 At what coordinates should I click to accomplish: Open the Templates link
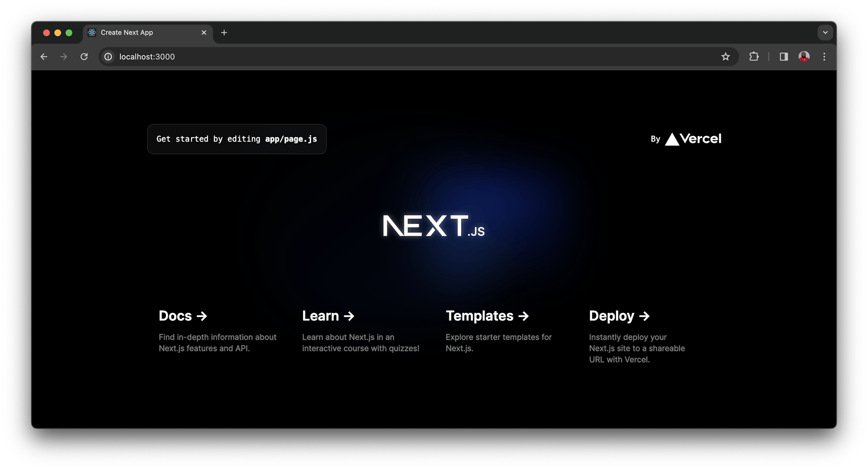coord(487,316)
